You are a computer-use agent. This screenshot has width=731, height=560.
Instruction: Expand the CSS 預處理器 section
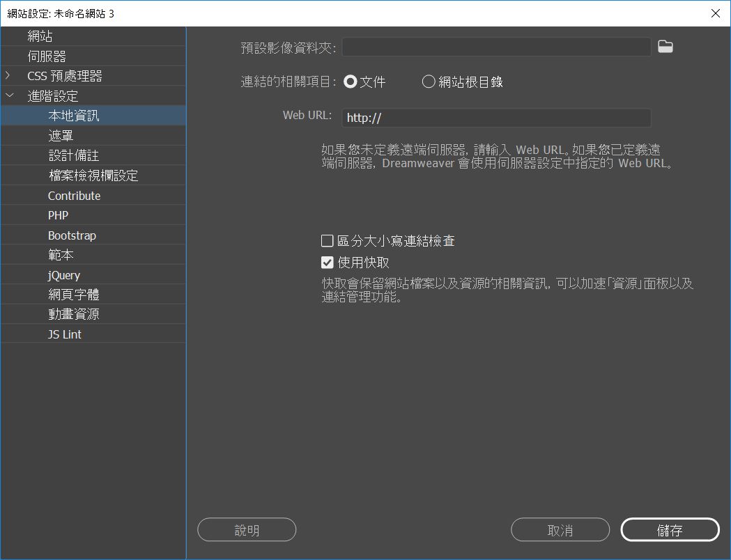[x=8, y=75]
